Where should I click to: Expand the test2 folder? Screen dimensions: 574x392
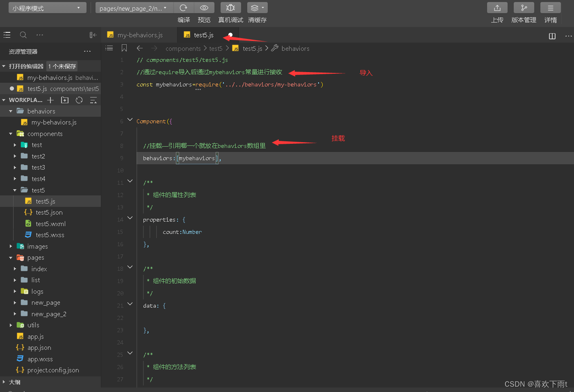(15, 156)
